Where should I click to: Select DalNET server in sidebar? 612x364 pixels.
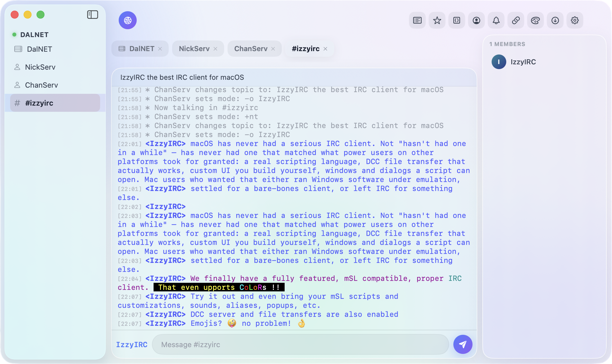[55, 49]
